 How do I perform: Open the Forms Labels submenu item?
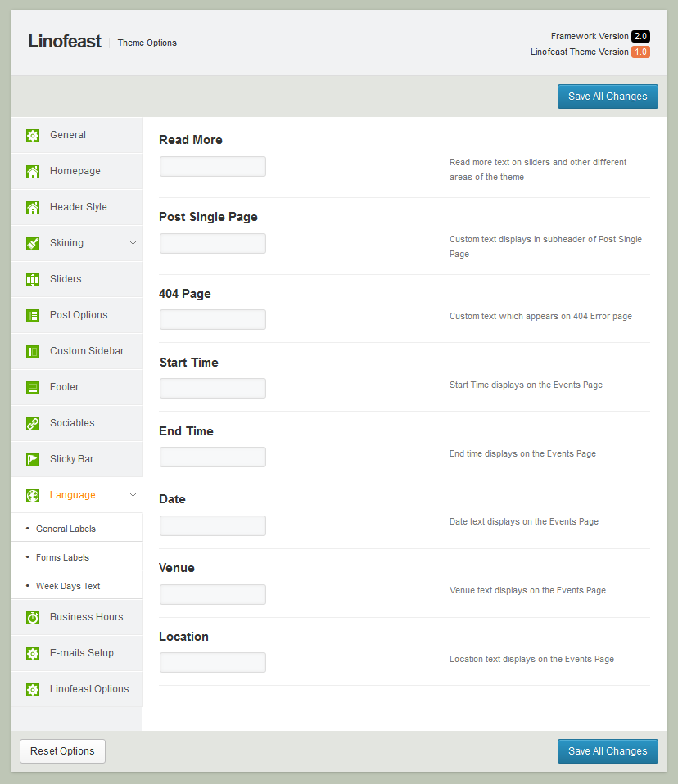(x=62, y=557)
